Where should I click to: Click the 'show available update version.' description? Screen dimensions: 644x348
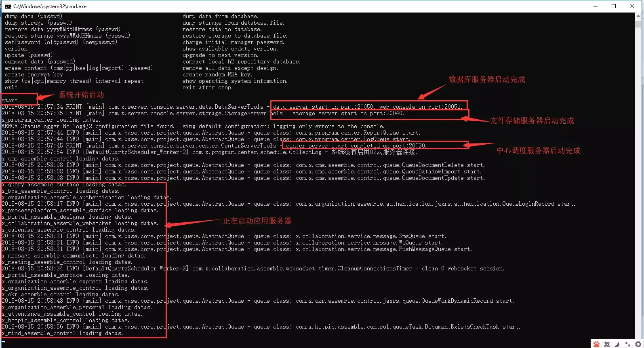tap(230, 49)
